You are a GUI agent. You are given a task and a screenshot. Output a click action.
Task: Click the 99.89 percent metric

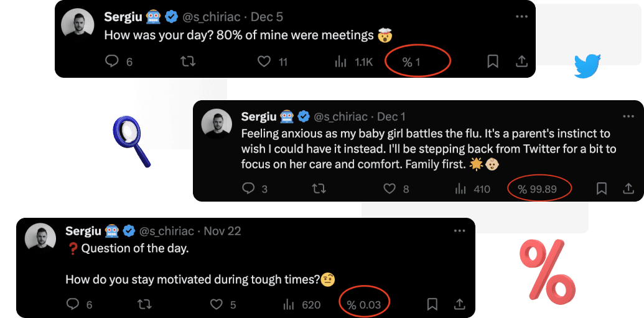pos(539,189)
